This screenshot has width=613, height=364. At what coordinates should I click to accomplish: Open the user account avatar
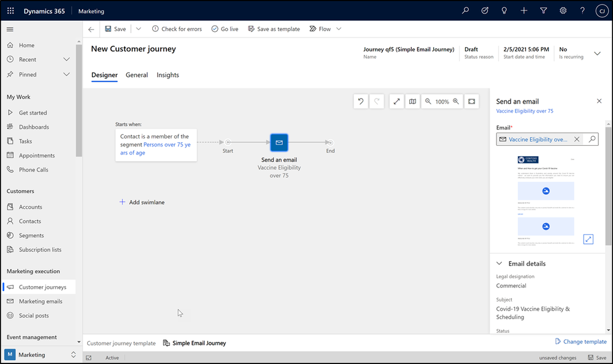tap(602, 11)
